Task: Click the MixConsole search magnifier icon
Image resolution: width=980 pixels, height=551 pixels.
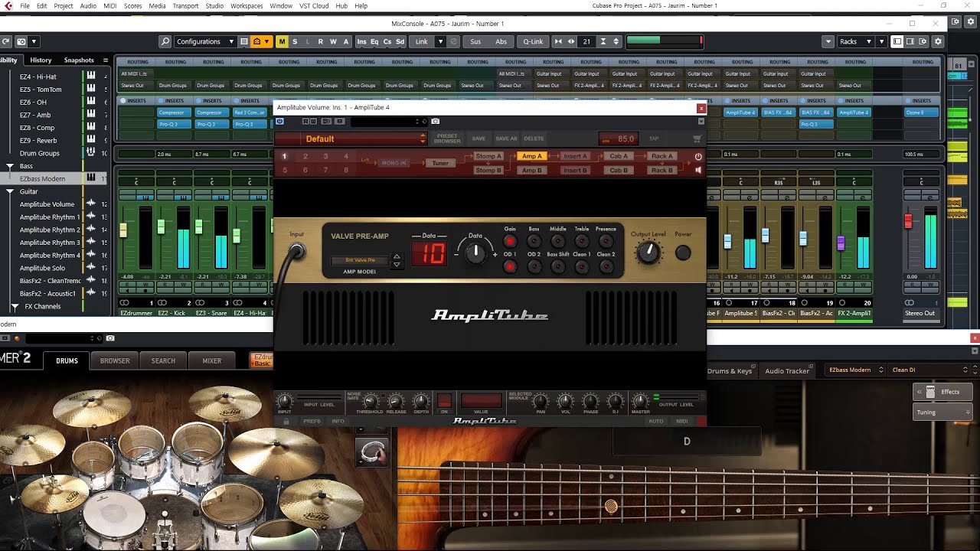Action: click(165, 41)
